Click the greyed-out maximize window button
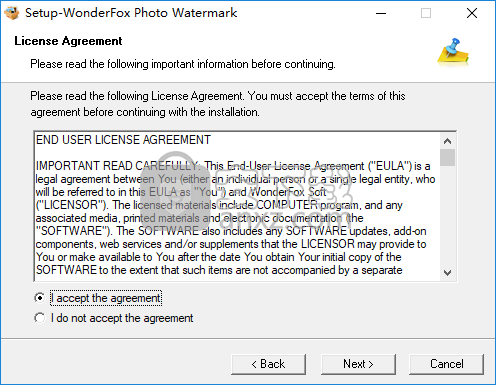Viewport: 496px width, 385px height. click(x=426, y=13)
